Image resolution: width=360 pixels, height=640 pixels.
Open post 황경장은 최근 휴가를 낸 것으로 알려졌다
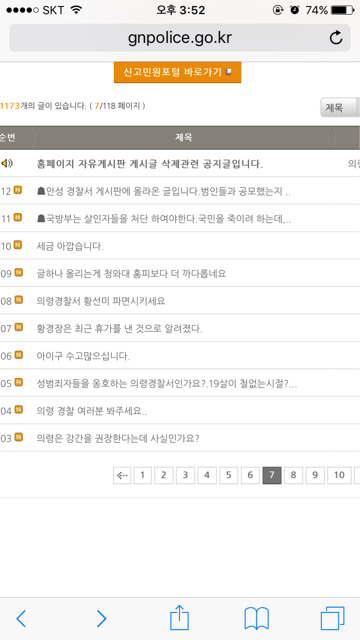119,329
